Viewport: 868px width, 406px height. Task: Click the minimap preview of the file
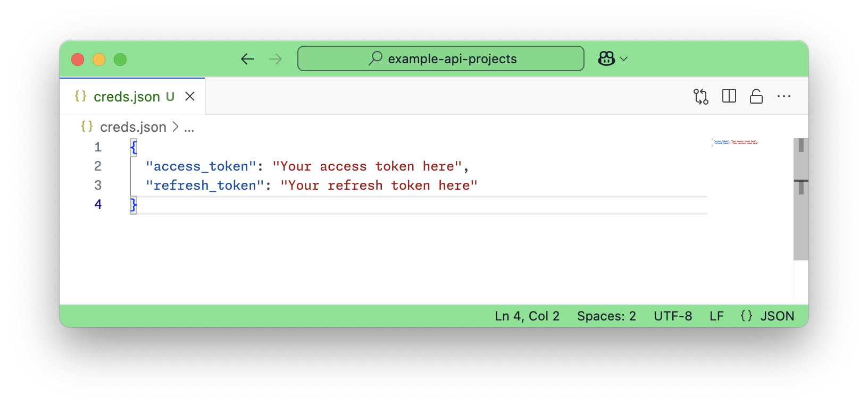737,142
